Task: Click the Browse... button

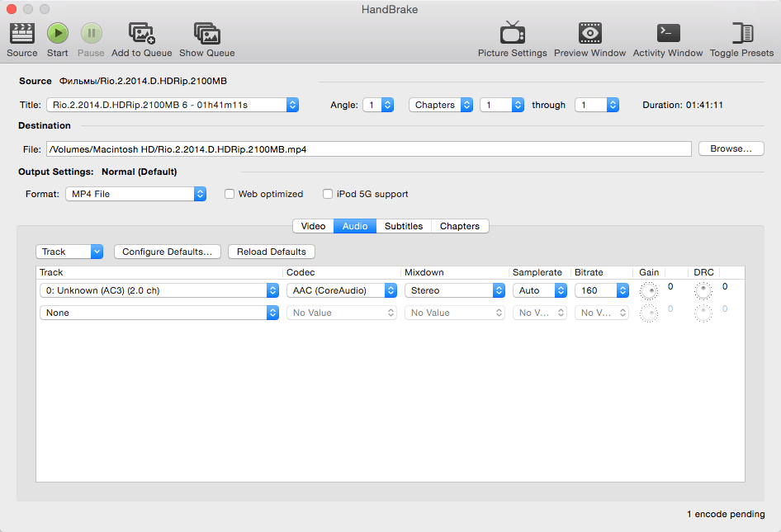Action: pyautogui.click(x=731, y=148)
